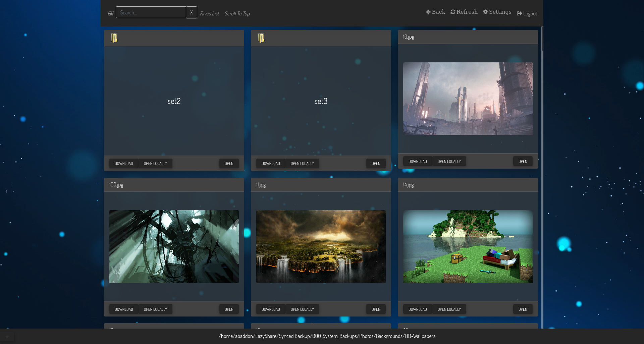
Task: Open the set3 folder
Action: [376, 164]
